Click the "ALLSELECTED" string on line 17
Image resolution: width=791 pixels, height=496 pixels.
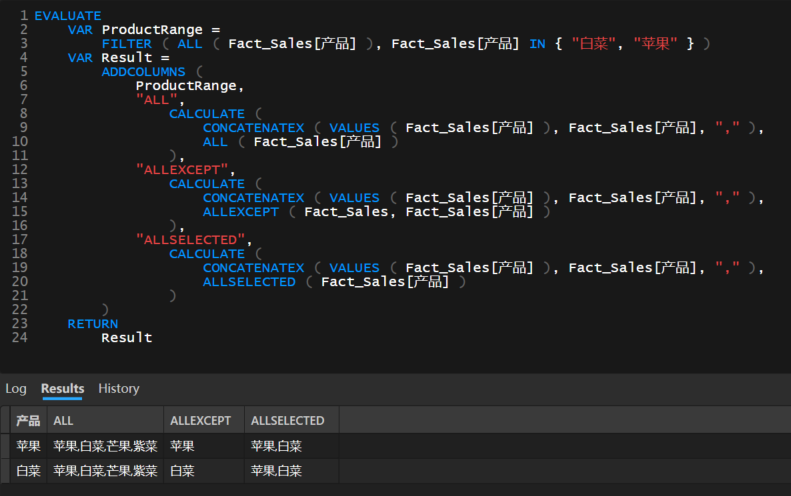coord(190,240)
